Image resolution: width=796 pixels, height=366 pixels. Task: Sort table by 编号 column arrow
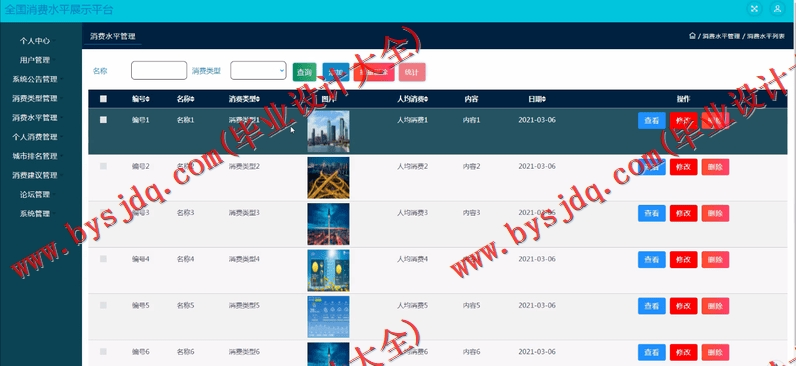point(148,99)
